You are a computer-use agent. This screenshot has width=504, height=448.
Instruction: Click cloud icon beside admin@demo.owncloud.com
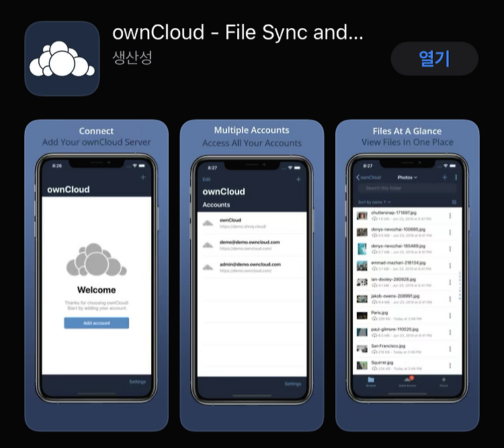point(208,267)
